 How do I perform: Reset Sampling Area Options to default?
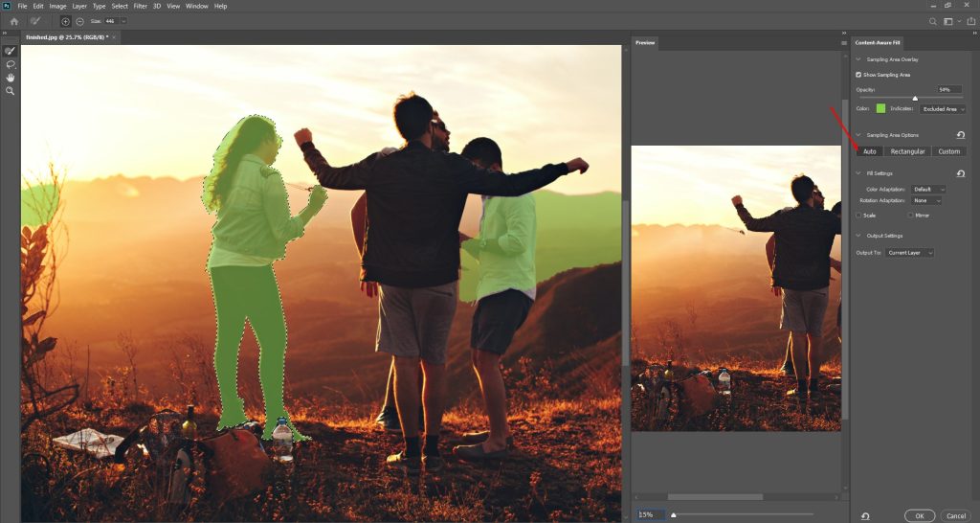961,135
